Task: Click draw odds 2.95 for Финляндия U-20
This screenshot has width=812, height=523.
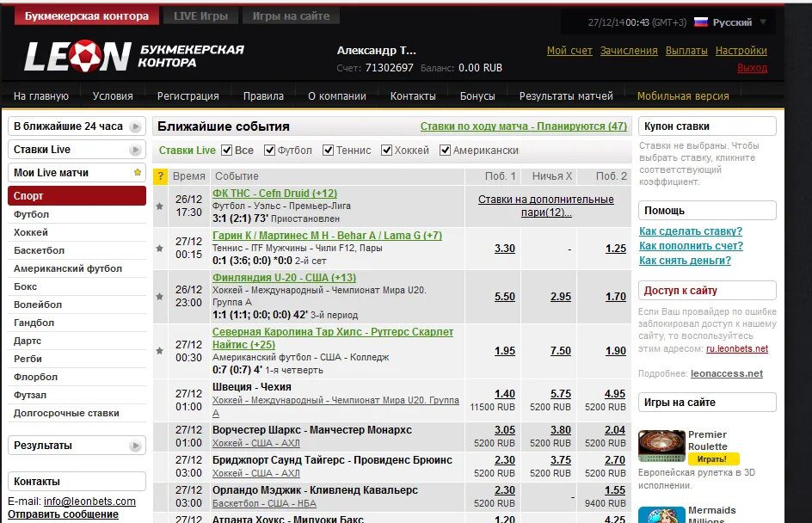Action: [561, 297]
